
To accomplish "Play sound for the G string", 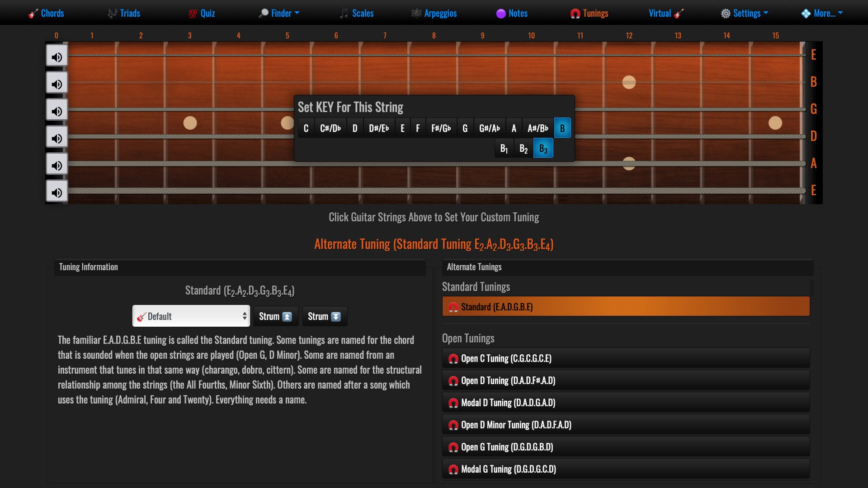I will 57,110.
